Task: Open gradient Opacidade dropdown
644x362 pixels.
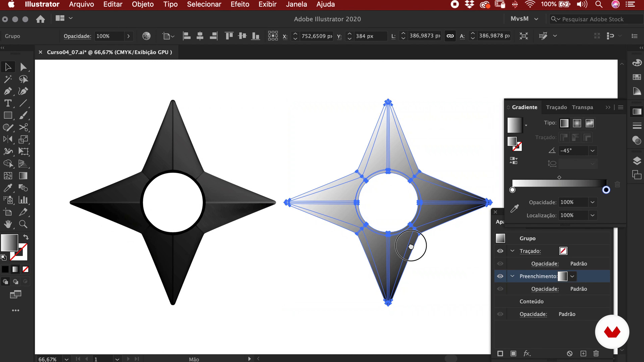Action: click(x=592, y=202)
